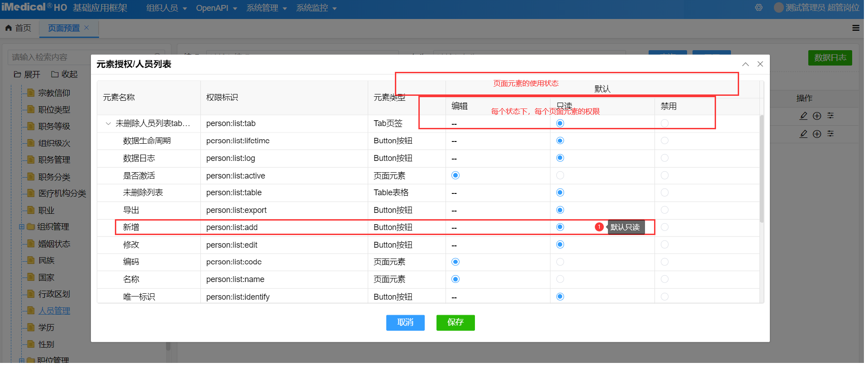Click the 保存 button
This screenshot has height=367, width=868.
click(455, 322)
